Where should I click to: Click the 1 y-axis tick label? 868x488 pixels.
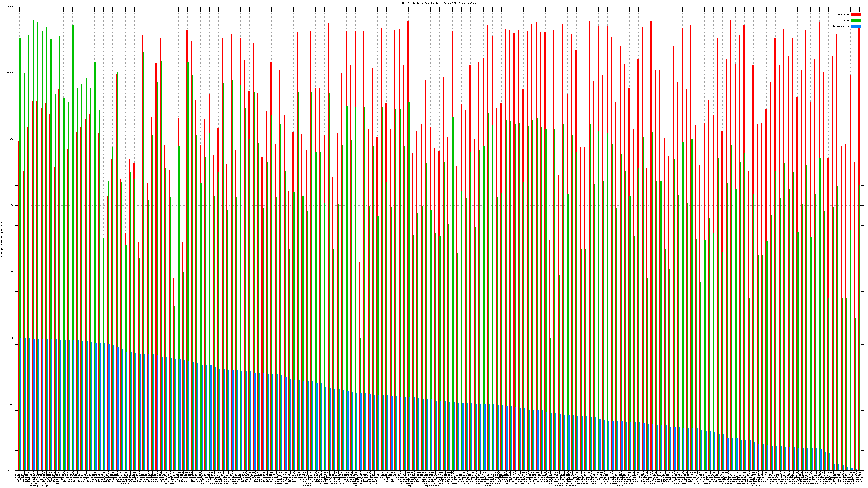[13, 338]
